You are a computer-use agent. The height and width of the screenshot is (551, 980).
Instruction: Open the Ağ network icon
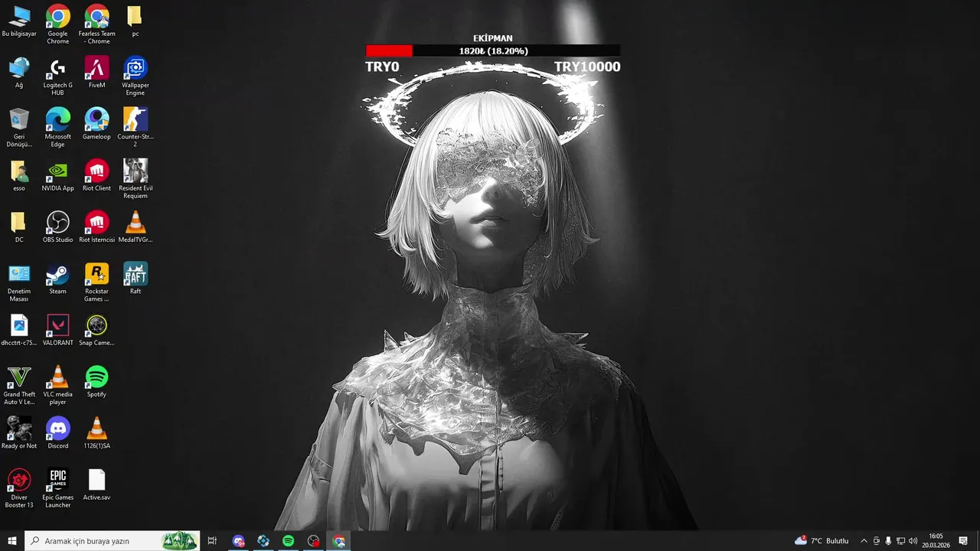(x=19, y=73)
